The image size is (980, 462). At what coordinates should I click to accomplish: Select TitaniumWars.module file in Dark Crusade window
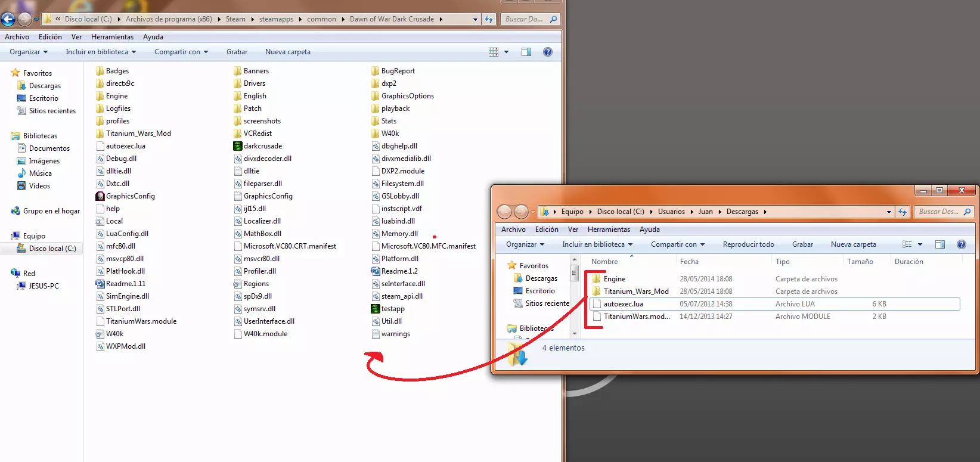pos(137,321)
